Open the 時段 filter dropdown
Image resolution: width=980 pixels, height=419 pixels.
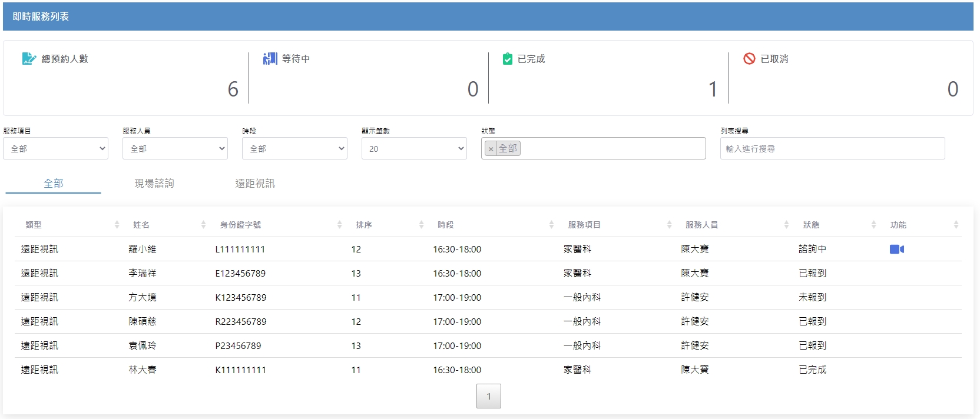[294, 148]
